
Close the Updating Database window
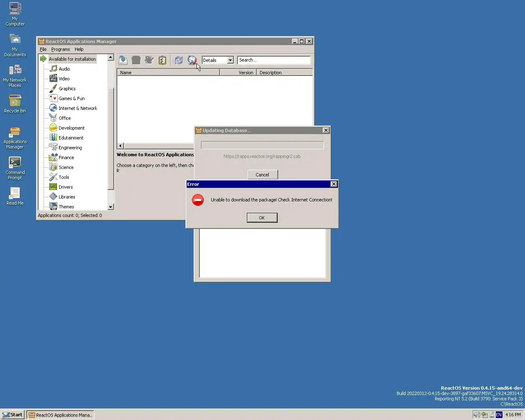(x=326, y=130)
